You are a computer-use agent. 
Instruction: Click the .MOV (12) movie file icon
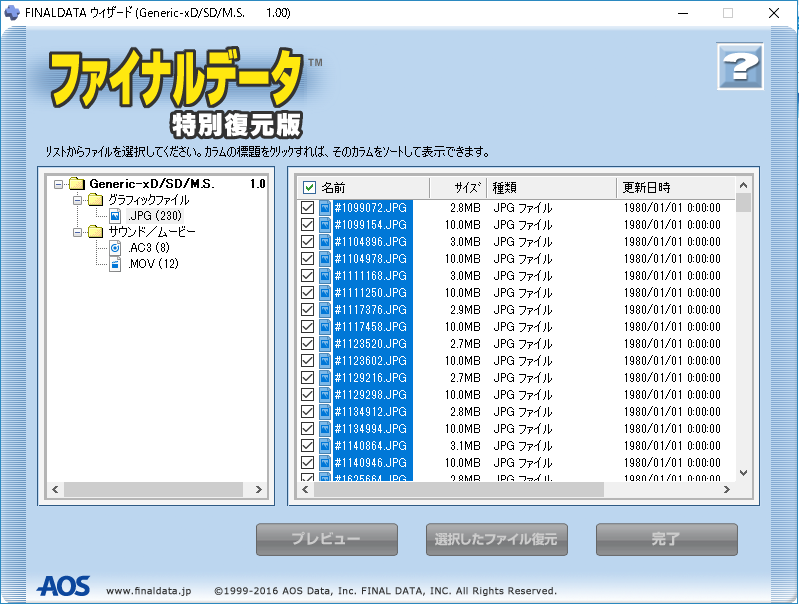[x=115, y=264]
